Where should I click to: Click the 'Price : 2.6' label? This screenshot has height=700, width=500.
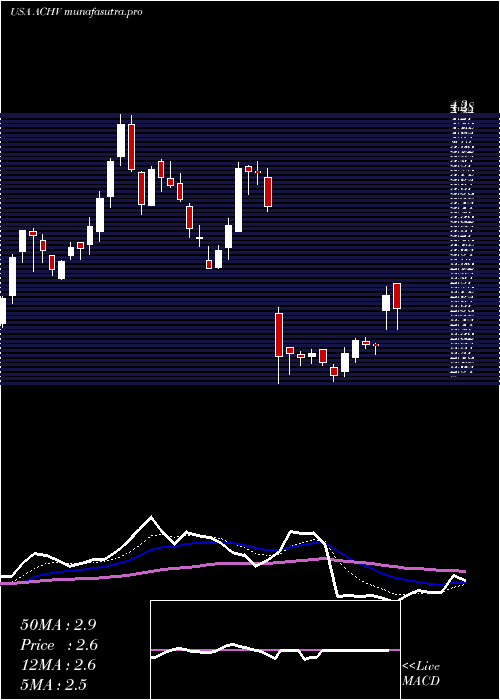59,645
